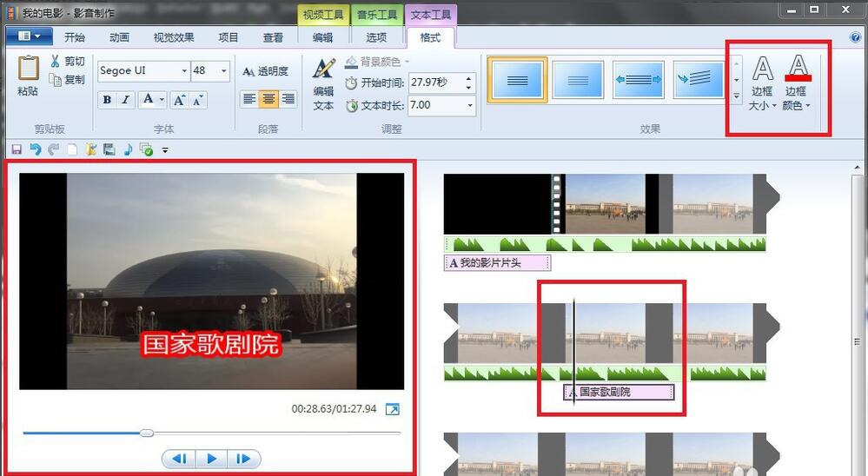The width and height of the screenshot is (868, 476).
Task: Switch to the 动画 tab
Action: 119,37
